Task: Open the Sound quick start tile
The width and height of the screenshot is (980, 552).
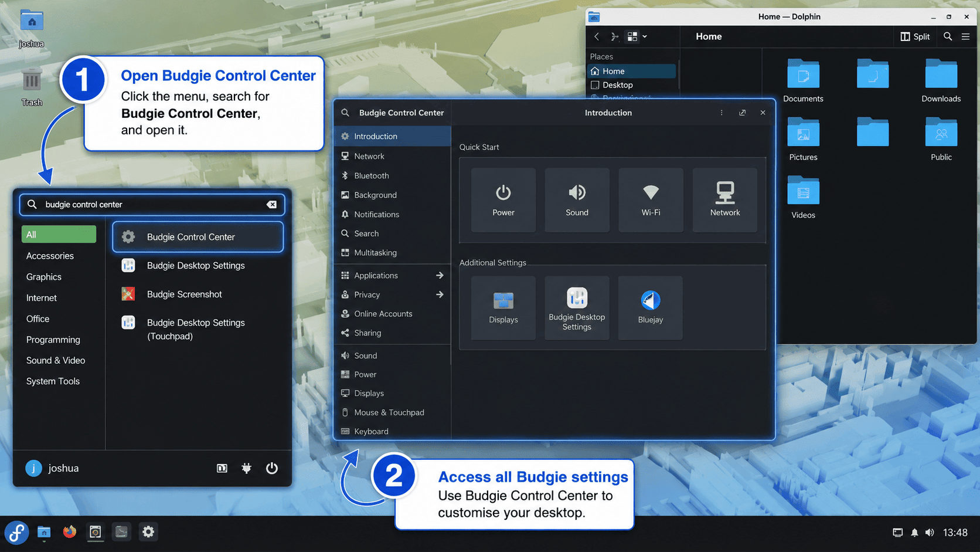Action: click(577, 200)
